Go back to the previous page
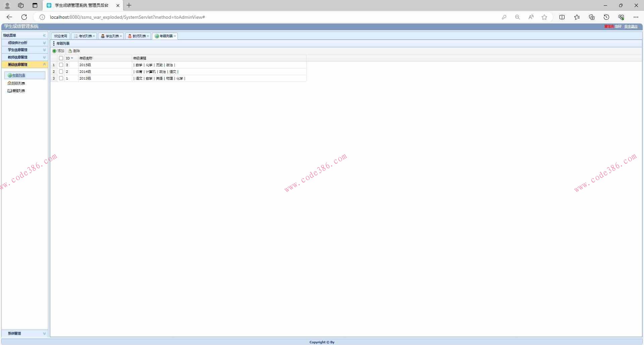Screen dimensions: 644x345 tap(9, 17)
